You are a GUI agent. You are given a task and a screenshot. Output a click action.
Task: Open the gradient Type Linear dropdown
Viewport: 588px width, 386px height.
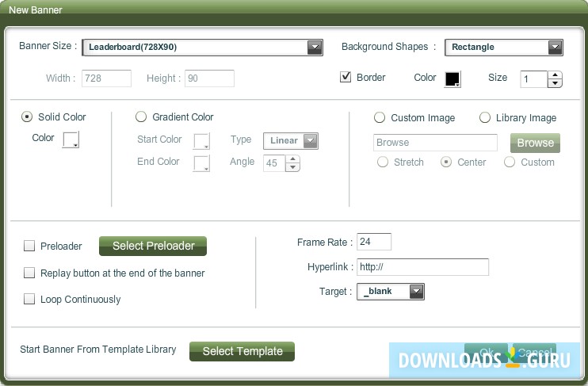[291, 140]
